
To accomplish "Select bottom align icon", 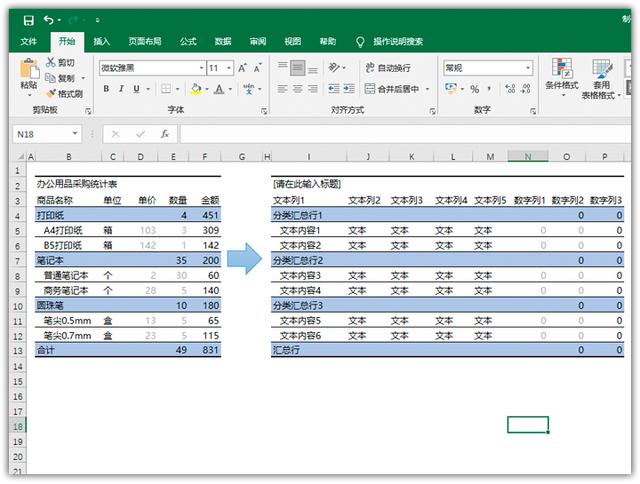I will [313, 68].
